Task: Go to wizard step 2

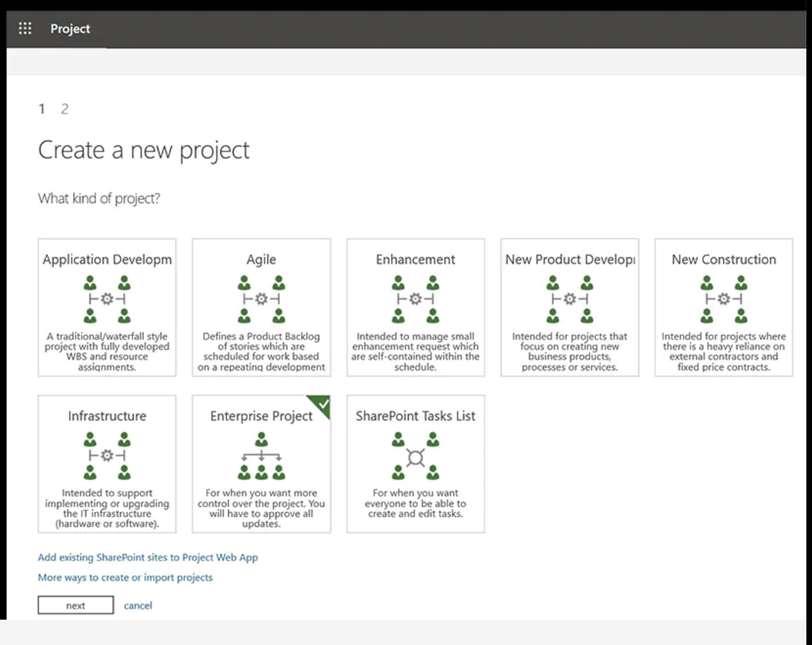Action: pyautogui.click(x=65, y=108)
